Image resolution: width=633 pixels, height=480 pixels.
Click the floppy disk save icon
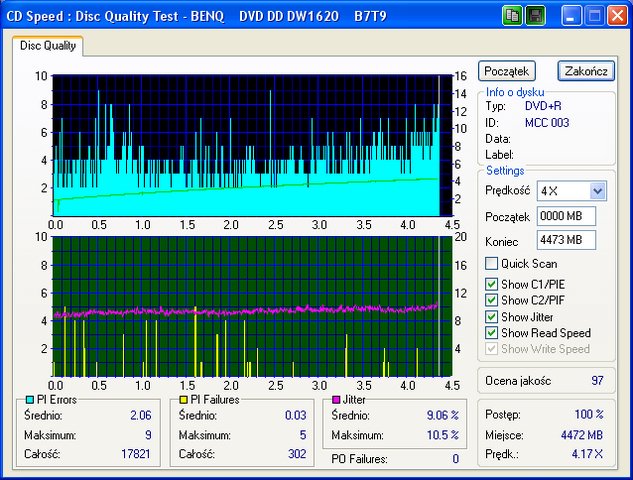coord(536,16)
